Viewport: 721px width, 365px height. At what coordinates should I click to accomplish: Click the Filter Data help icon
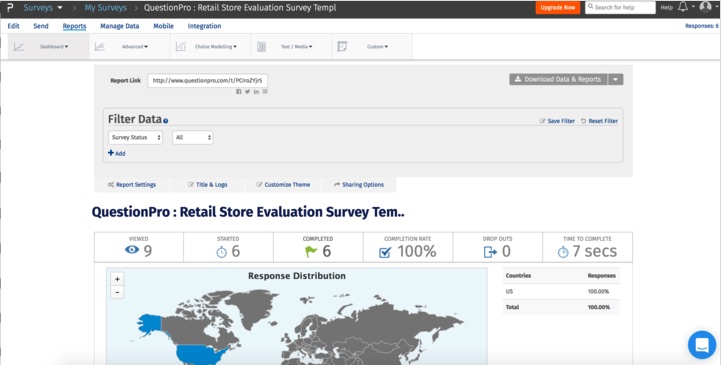(x=166, y=121)
